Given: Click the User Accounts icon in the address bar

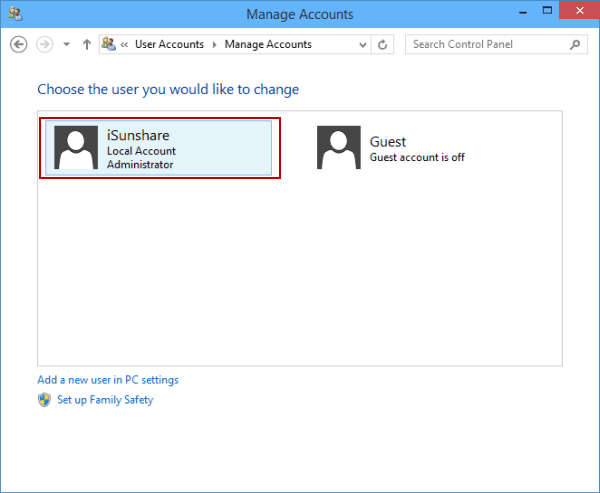Looking at the screenshot, I should 109,45.
